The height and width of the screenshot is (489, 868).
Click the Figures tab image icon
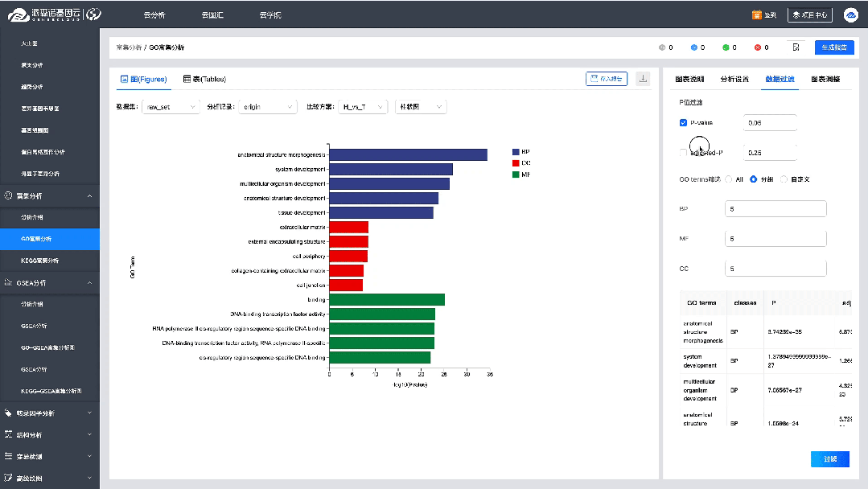point(124,79)
